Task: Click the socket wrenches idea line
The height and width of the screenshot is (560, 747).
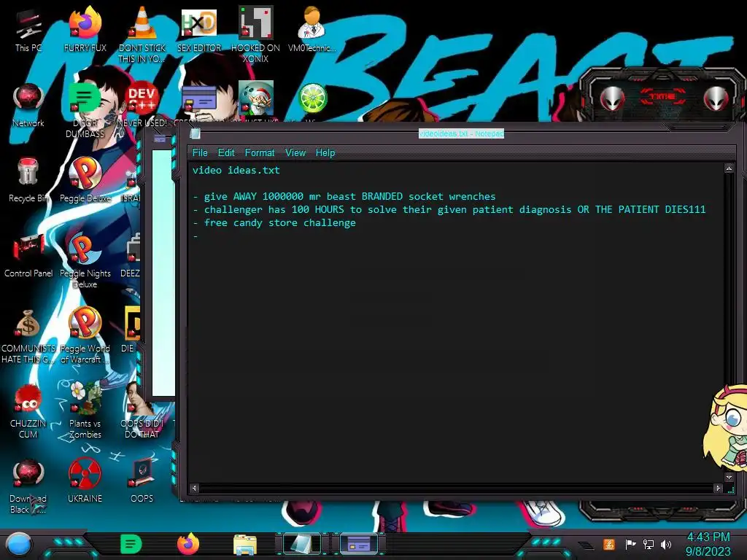Action: click(x=344, y=197)
